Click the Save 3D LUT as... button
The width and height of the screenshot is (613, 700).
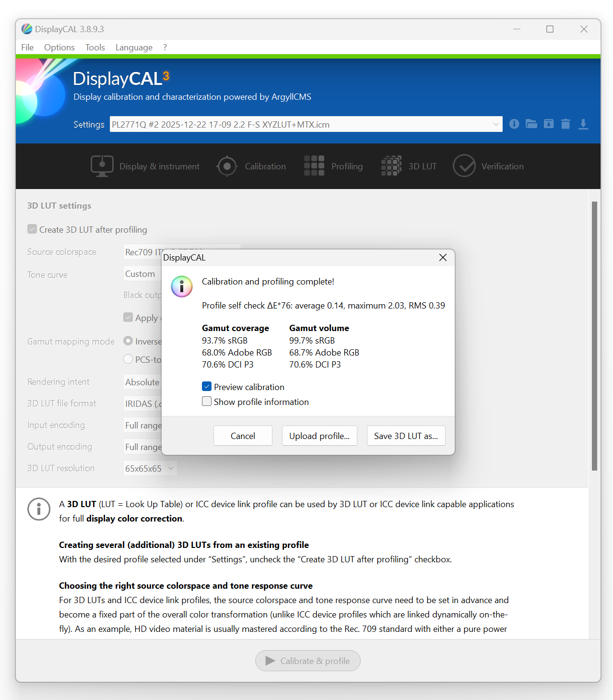coord(406,436)
